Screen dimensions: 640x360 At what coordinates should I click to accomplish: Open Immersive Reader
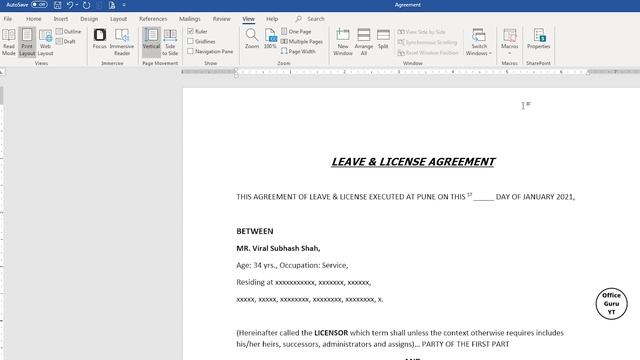(x=122, y=42)
